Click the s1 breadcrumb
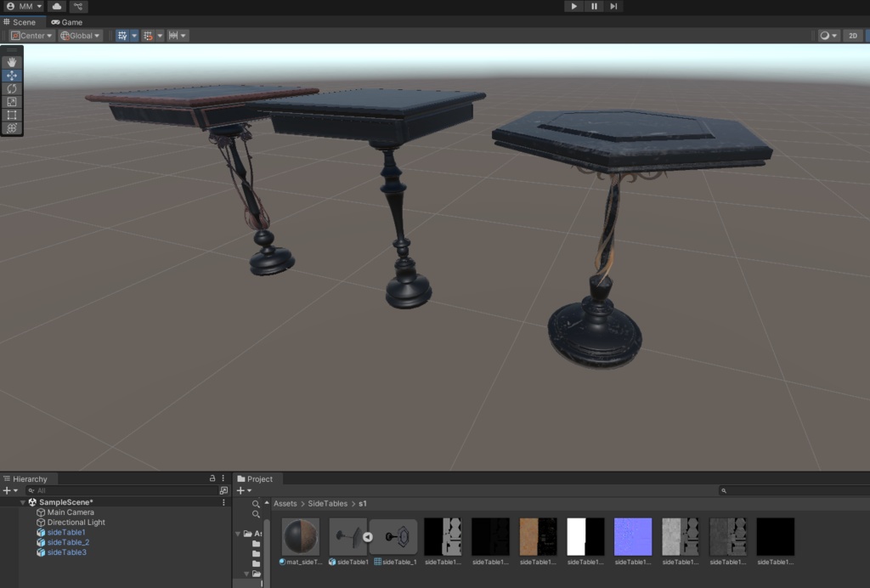Screen dimensions: 870x588 coord(362,504)
